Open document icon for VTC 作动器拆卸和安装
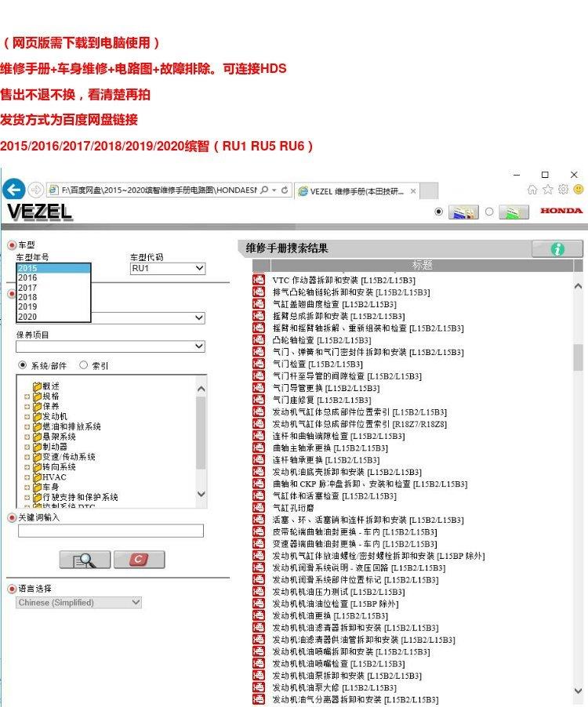Screen dimensions: 588x707 click(x=259, y=280)
